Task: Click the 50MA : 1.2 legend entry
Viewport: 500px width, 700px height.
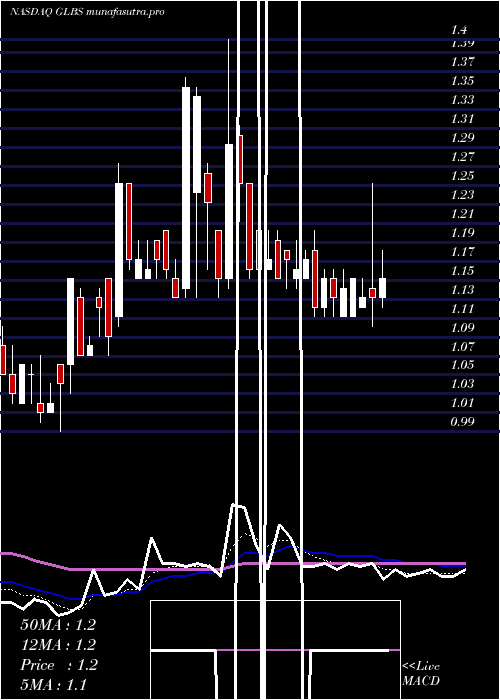Action: click(x=58, y=625)
